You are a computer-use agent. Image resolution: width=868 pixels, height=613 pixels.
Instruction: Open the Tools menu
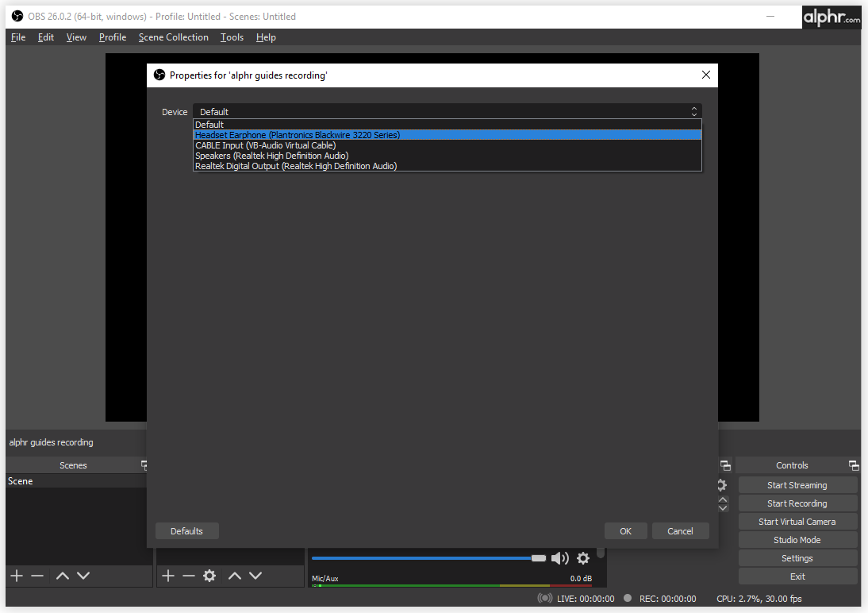tap(232, 37)
